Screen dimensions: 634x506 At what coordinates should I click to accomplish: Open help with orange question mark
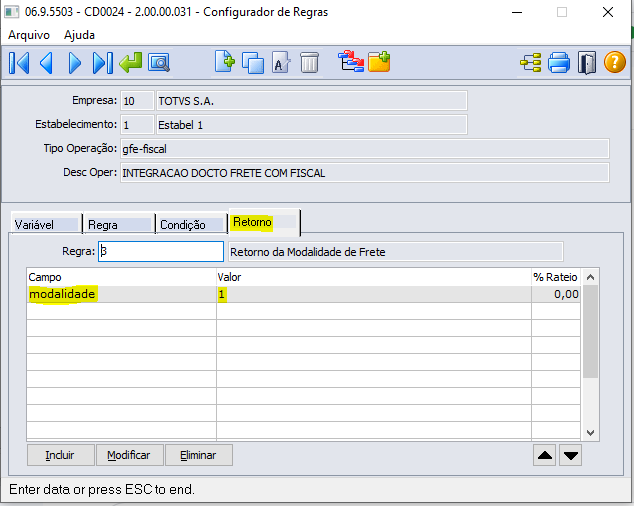(x=615, y=62)
